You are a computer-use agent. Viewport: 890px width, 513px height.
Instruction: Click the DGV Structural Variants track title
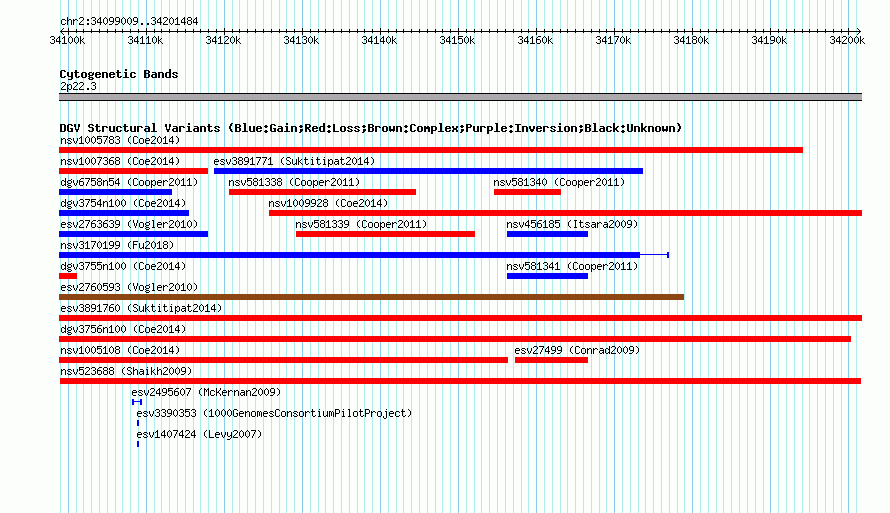click(x=371, y=128)
